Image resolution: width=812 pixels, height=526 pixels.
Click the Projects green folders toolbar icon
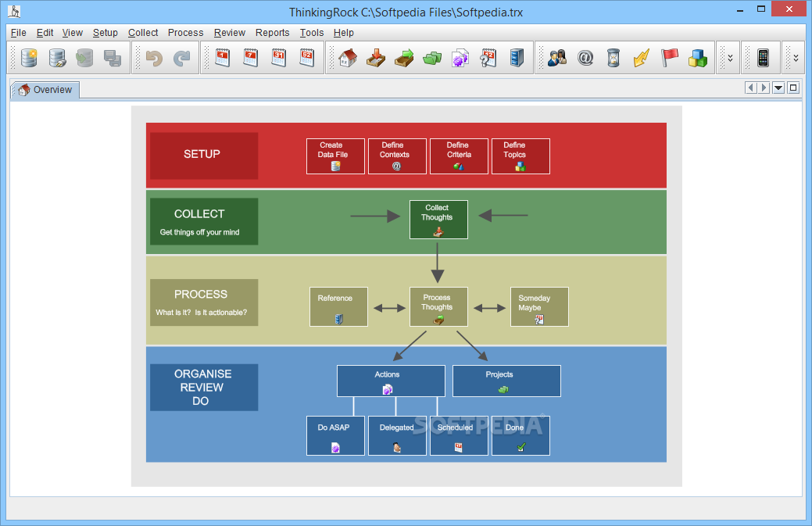pos(432,58)
